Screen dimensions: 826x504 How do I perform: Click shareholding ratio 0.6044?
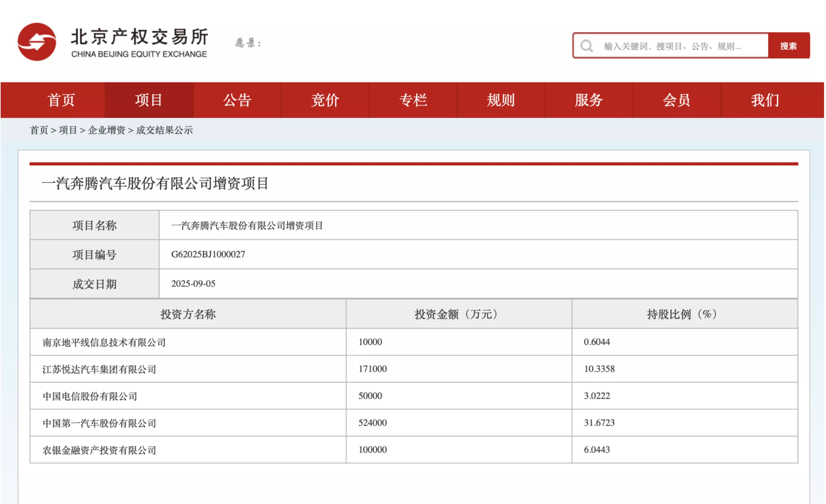click(x=597, y=342)
